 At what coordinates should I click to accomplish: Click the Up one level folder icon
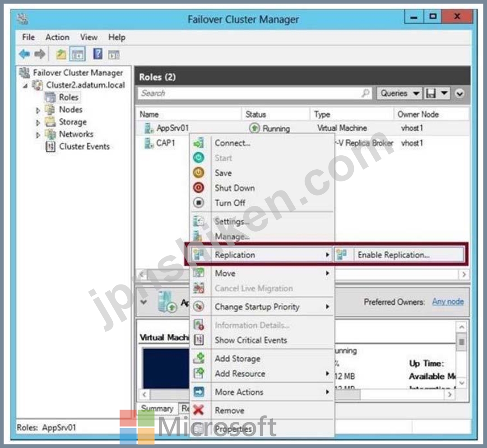61,54
